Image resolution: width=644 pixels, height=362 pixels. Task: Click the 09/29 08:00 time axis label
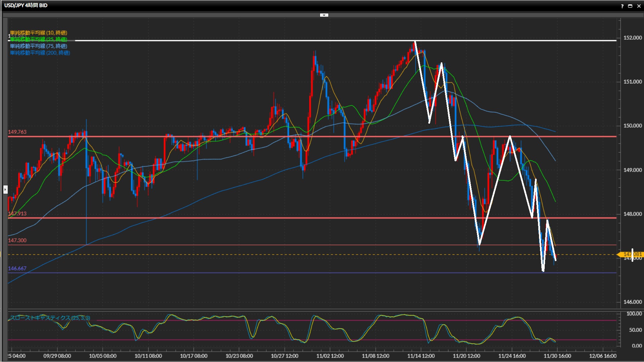click(x=57, y=356)
